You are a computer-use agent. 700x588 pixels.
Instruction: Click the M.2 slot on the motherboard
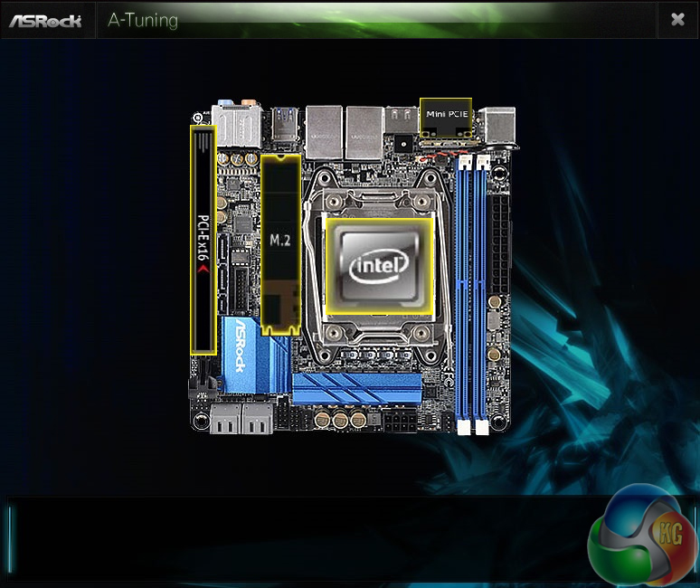click(280, 244)
